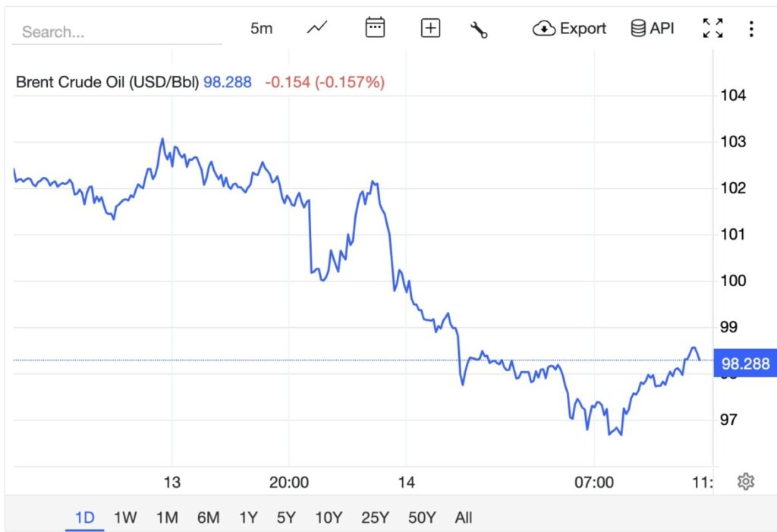
Task: Click the 98.288 current price label
Action: pyautogui.click(x=745, y=364)
